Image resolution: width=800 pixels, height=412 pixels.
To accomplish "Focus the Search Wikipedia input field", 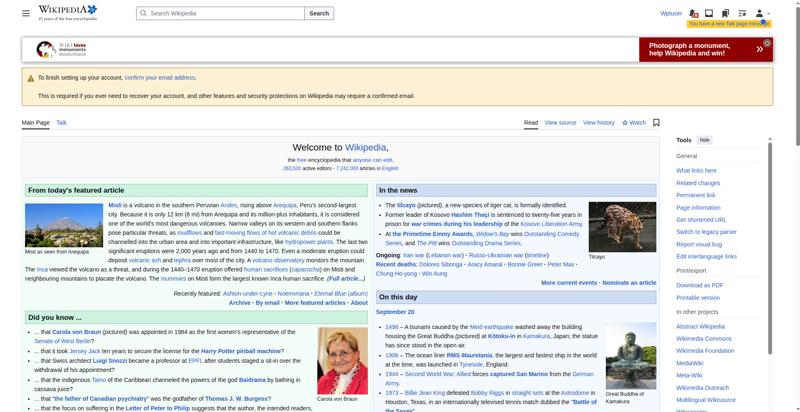I will coord(220,13).
